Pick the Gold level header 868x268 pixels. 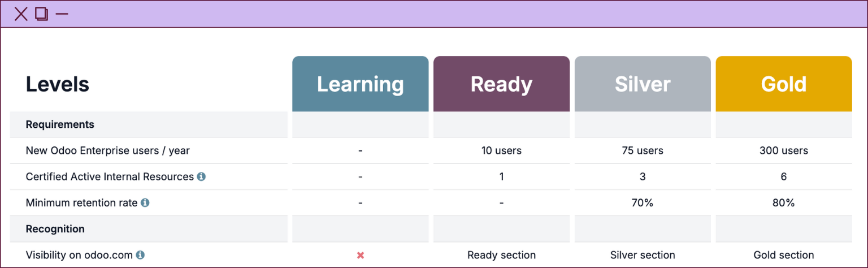(783, 84)
